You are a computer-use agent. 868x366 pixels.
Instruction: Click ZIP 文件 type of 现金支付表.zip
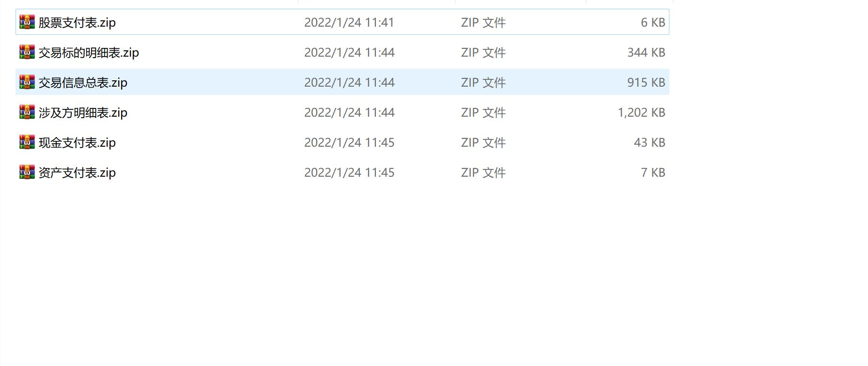coord(483,142)
